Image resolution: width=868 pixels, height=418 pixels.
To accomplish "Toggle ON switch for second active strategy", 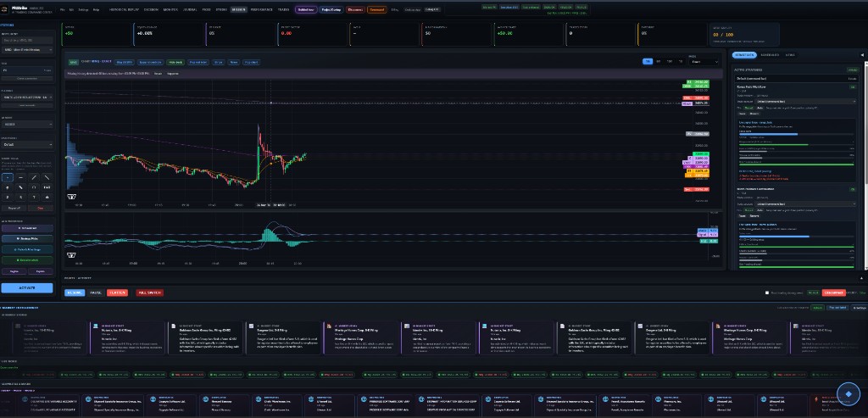I will pos(853,189).
